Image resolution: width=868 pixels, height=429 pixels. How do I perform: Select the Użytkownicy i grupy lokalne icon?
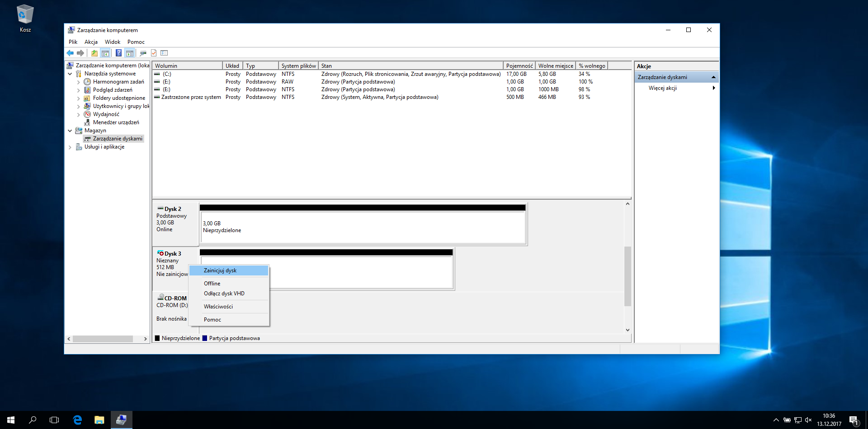pyautogui.click(x=87, y=106)
